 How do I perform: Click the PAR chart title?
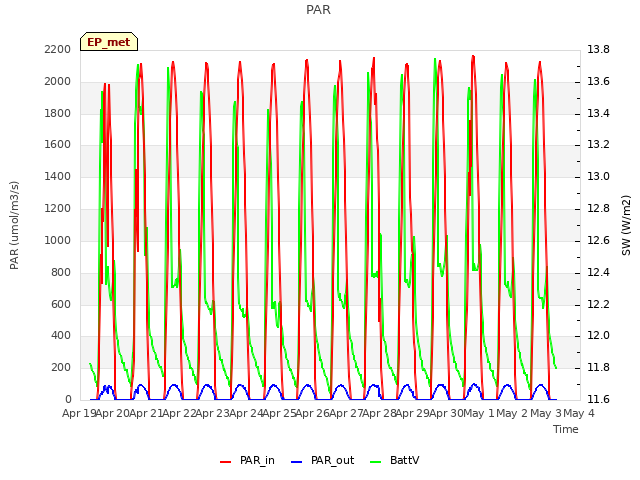(x=318, y=10)
